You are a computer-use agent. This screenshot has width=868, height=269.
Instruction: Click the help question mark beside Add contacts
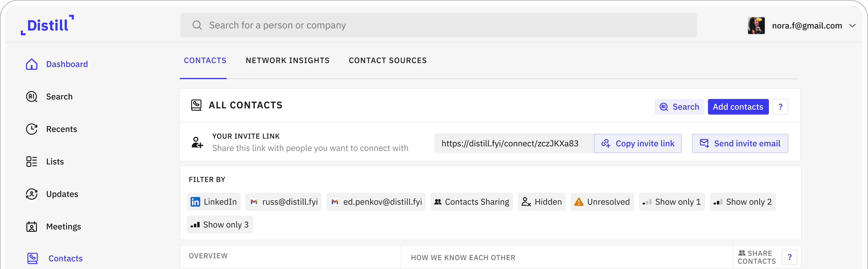(x=780, y=107)
